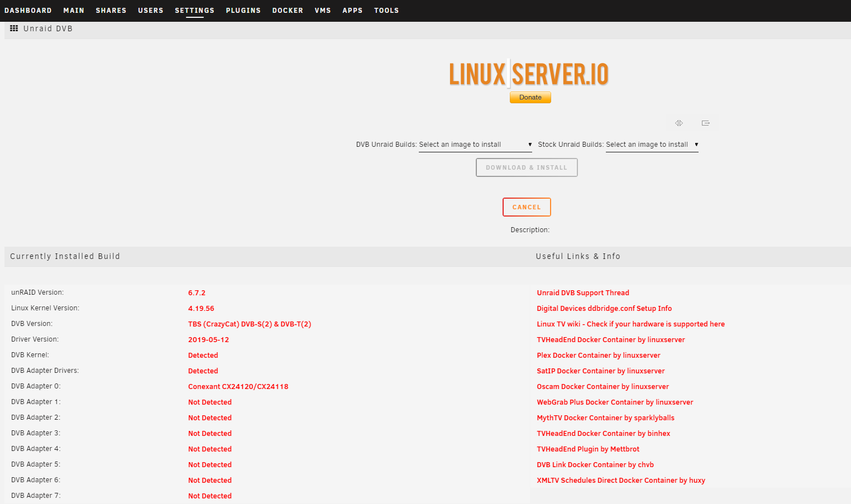Click the DVB Adapter 0 label

[36, 386]
